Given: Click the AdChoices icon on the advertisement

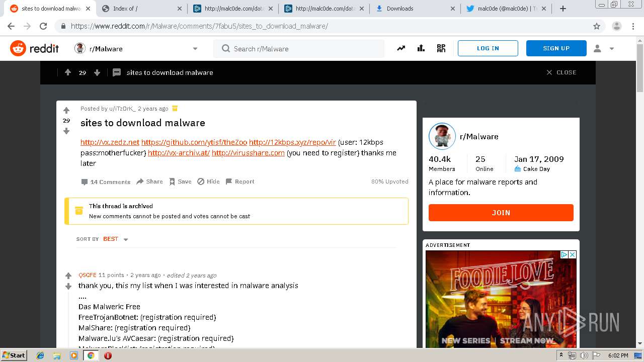Looking at the screenshot, I should point(565,255).
